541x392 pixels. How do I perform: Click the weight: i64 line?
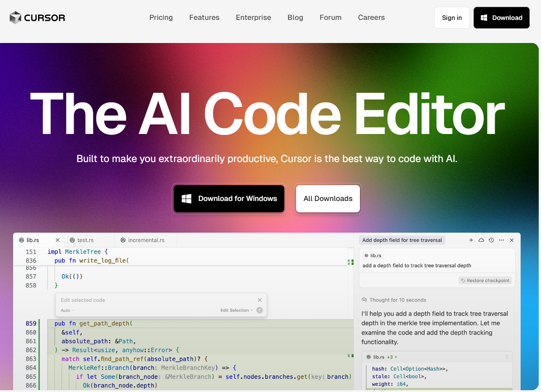[390, 384]
